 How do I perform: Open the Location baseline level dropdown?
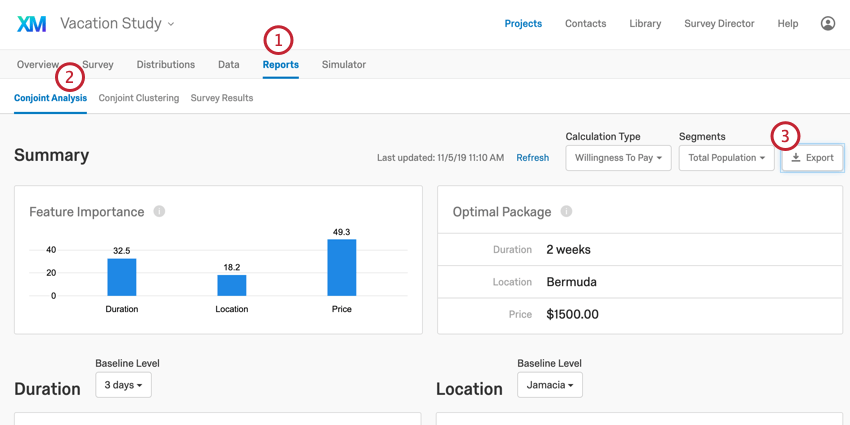(549, 385)
